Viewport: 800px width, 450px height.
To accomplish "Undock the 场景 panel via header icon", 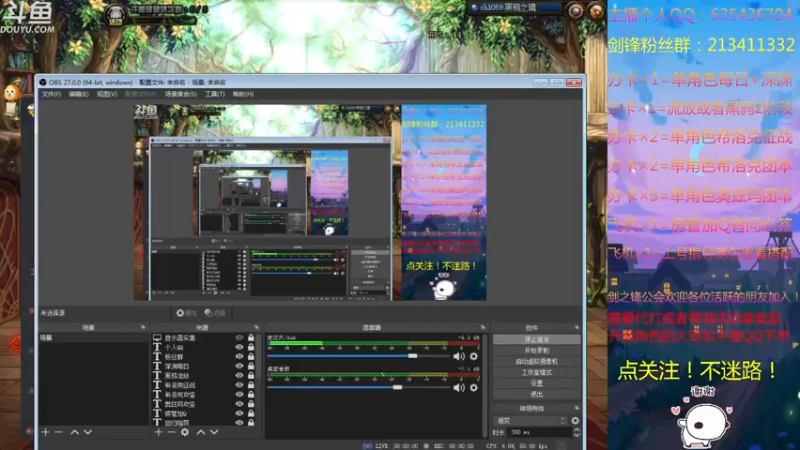I will 143,328.
